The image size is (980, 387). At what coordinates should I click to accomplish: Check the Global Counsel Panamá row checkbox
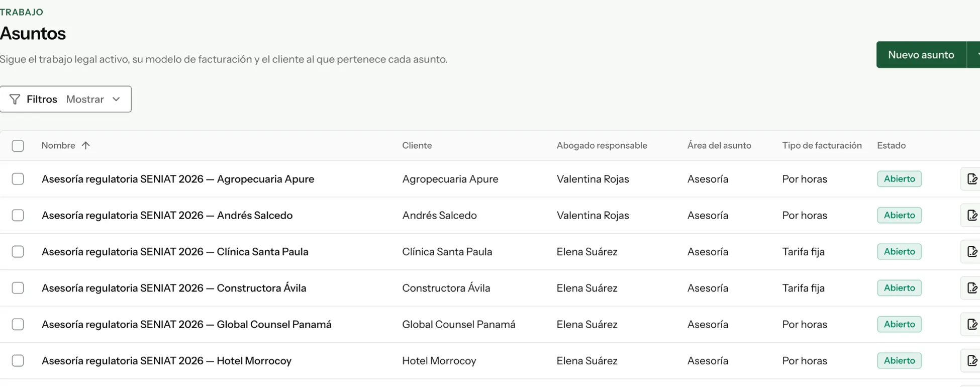pos(18,324)
